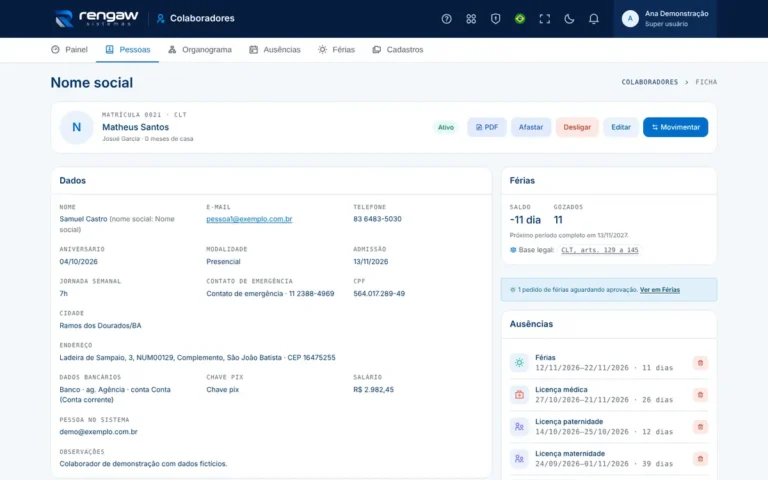
Task: Switch to the Ausências tab
Action: click(275, 49)
